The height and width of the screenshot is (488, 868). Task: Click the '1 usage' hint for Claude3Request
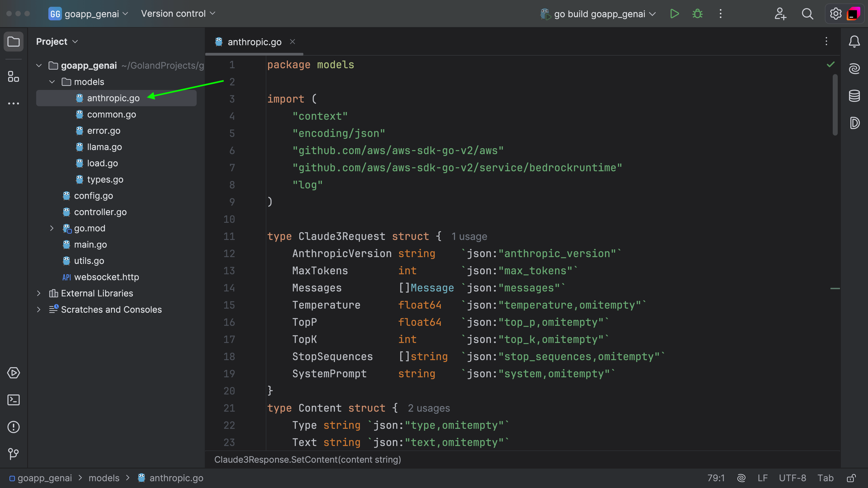(x=469, y=236)
